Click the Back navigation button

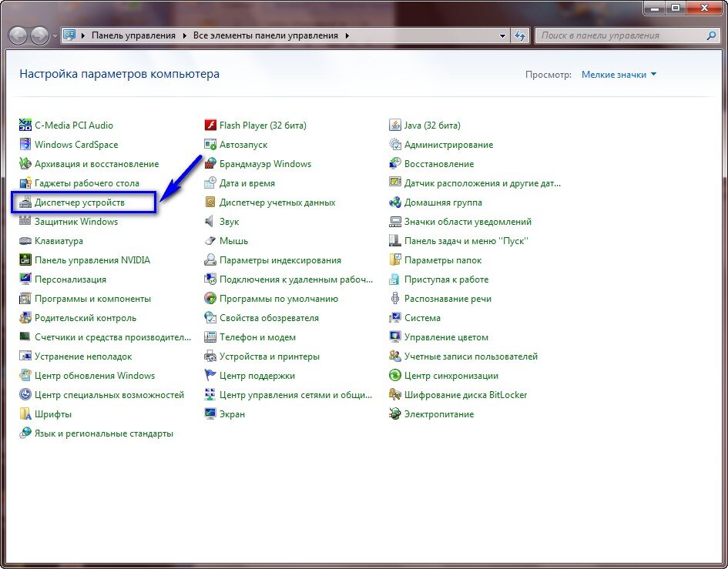click(18, 35)
